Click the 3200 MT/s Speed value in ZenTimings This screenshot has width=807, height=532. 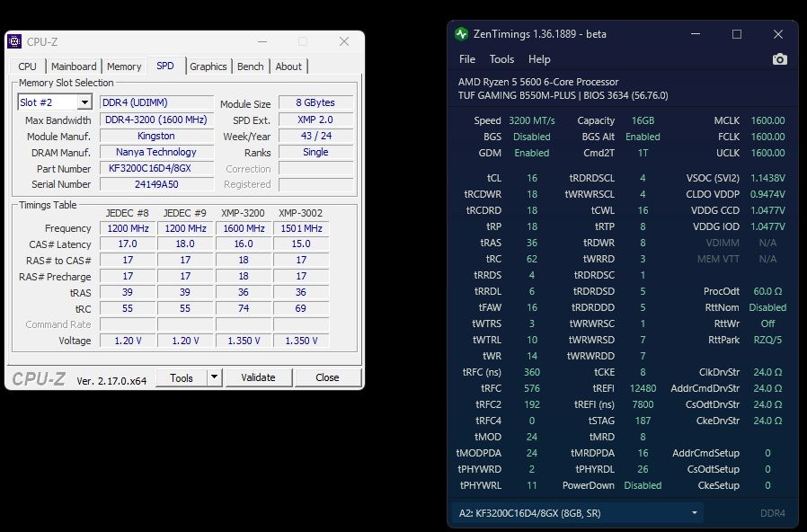[x=532, y=120]
